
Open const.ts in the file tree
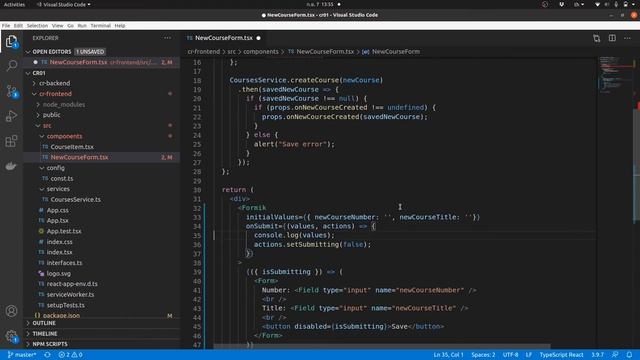[x=62, y=178]
